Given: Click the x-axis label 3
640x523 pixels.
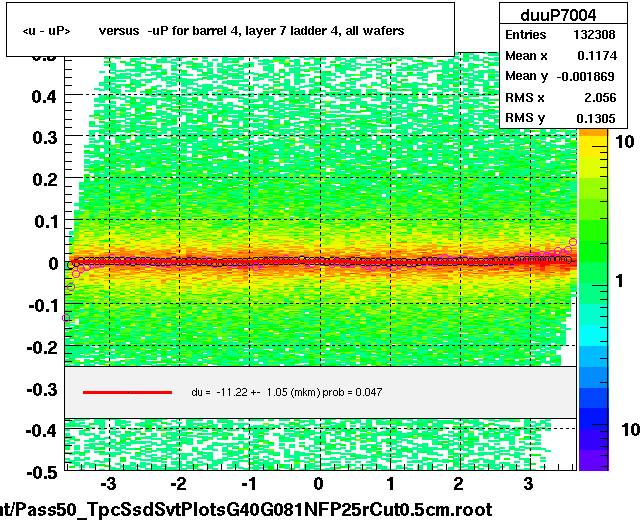Looking at the screenshot, I should [x=529, y=484].
